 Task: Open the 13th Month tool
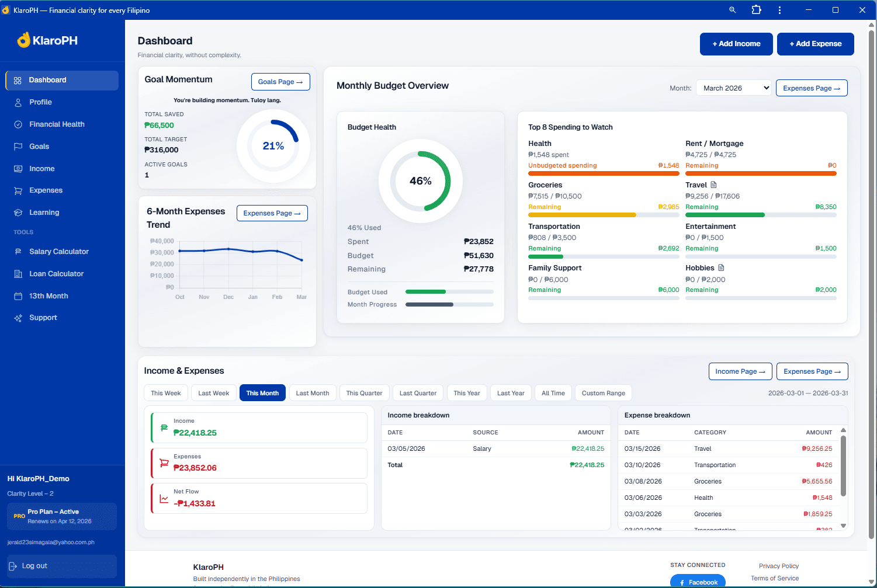point(48,295)
